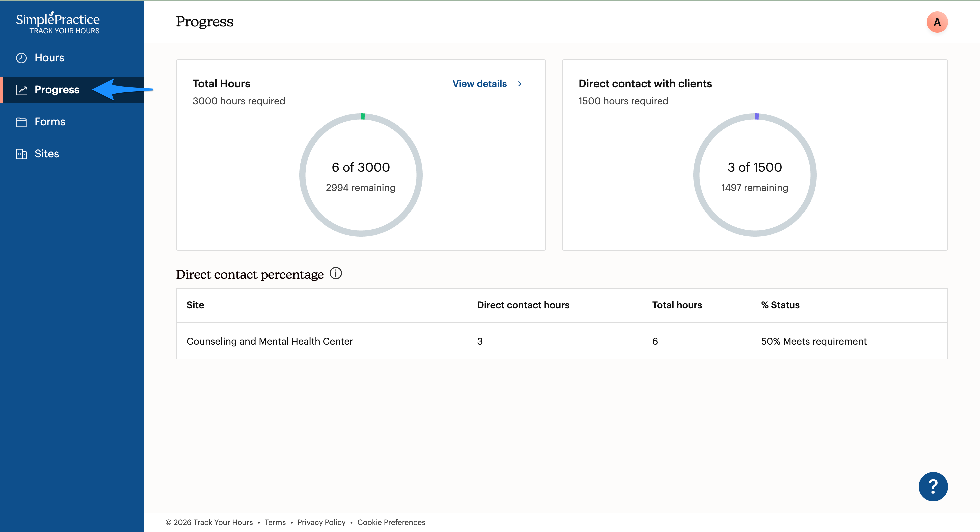Viewport: 980px width, 532px height.
Task: Click the green Total Hours progress ring marker
Action: tap(363, 116)
